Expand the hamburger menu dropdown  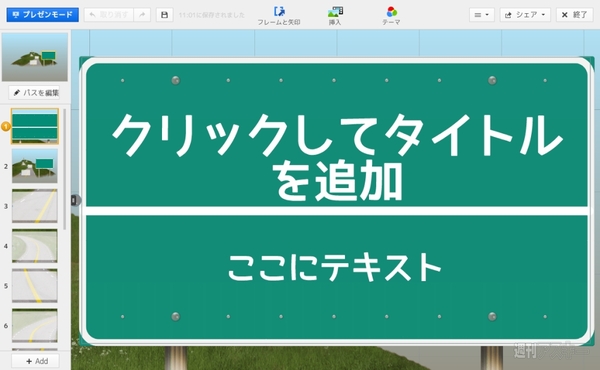(x=482, y=15)
